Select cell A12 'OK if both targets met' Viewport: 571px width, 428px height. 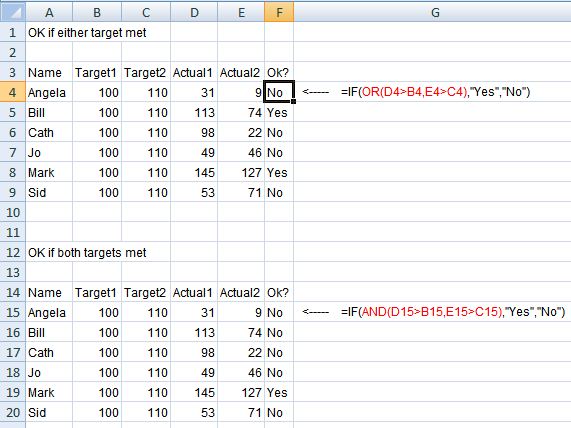[87, 253]
